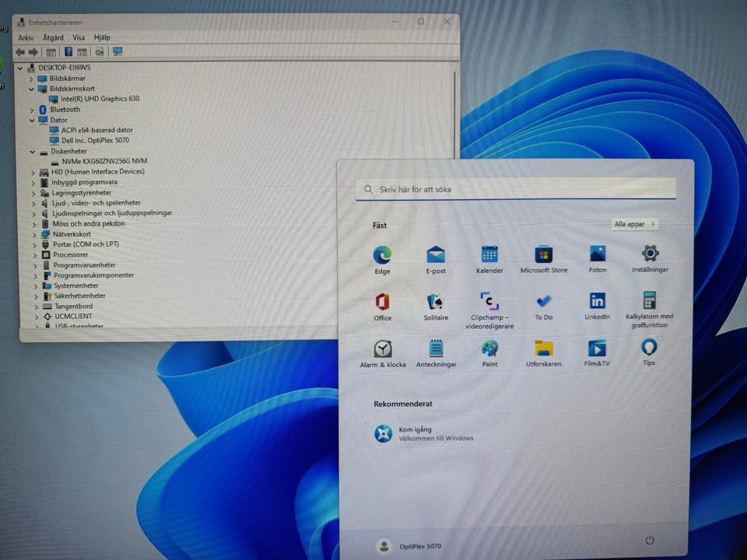747x560 pixels.
Task: Expand HID (Human Interface Devices)
Action: click(33, 173)
